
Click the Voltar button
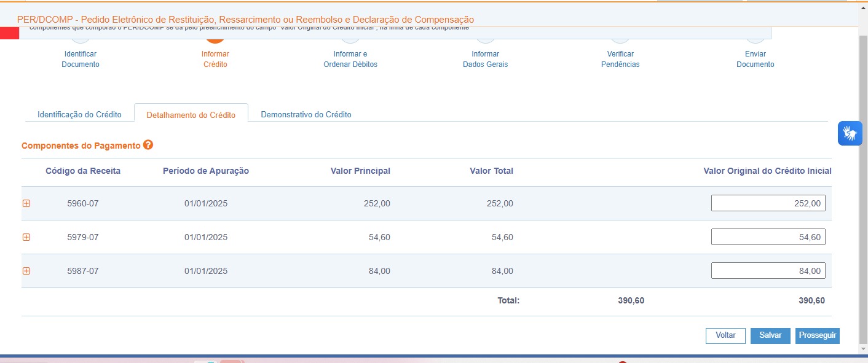click(725, 335)
